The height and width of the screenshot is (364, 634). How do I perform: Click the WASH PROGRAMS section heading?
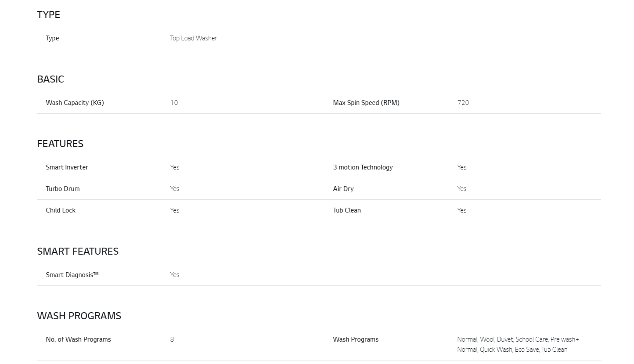79,316
